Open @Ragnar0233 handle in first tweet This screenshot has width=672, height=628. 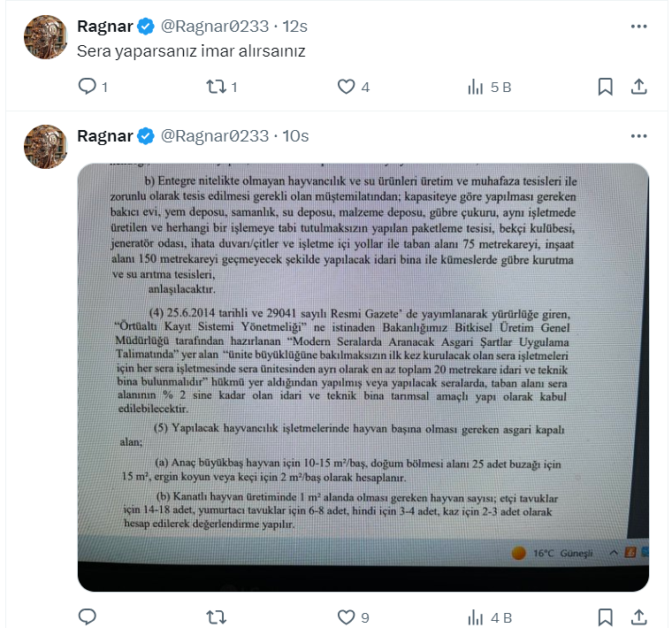[x=215, y=27]
